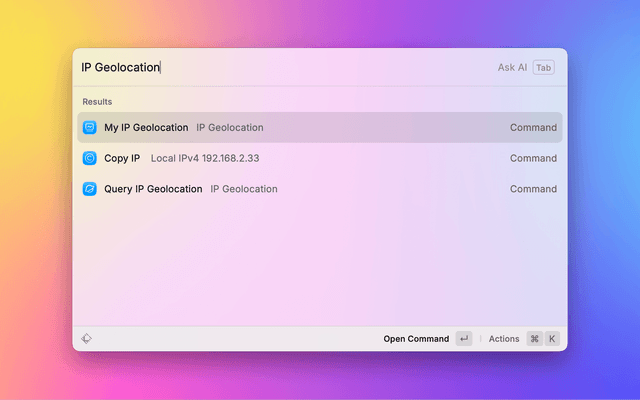
Task: Choose the Query IP Geolocation result
Action: click(x=153, y=189)
